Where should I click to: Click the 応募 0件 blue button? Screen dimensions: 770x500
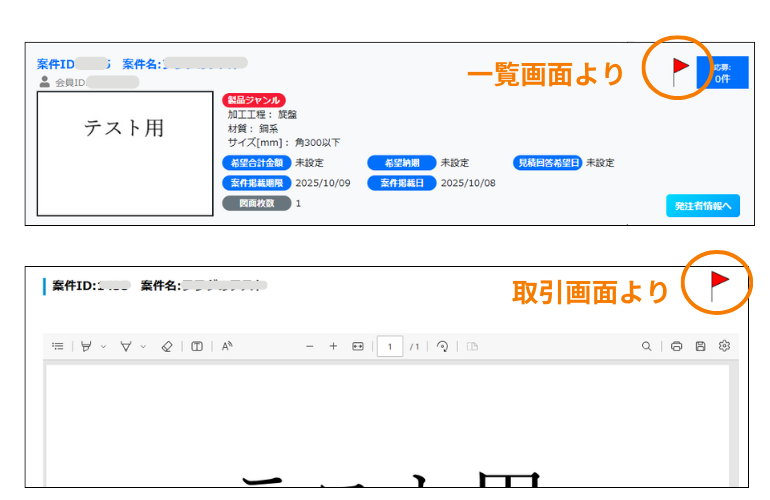pyautogui.click(x=722, y=73)
